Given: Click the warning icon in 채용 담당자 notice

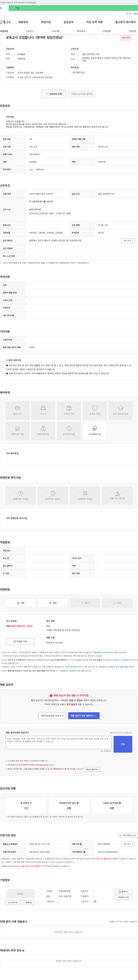Looking at the screenshot, I should pos(51,695).
